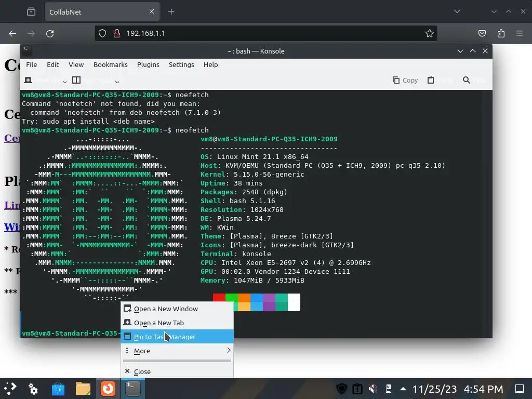532x399 pixels.
Task: Click the date and time clock
Action: pos(458,389)
